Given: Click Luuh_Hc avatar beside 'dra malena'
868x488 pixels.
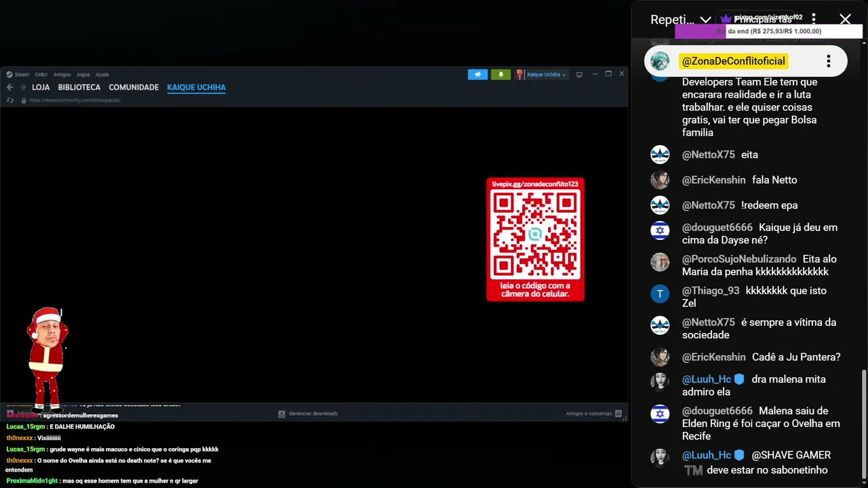Looking at the screenshot, I should [660, 382].
